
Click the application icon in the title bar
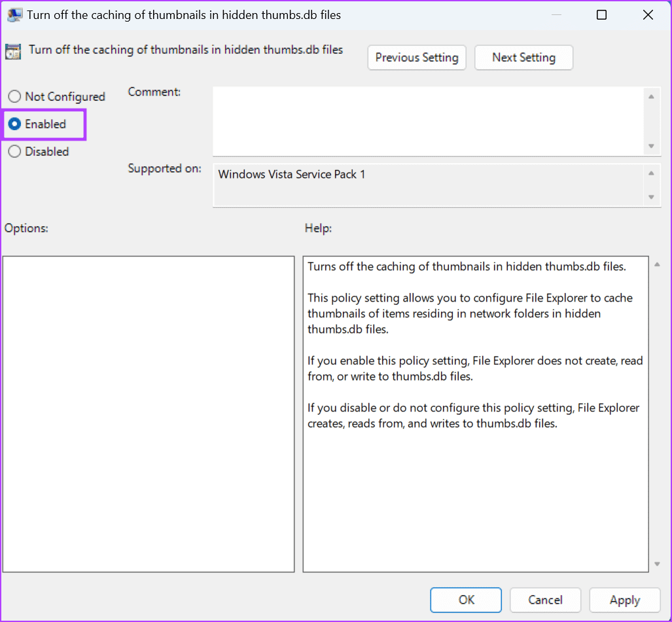coord(14,14)
